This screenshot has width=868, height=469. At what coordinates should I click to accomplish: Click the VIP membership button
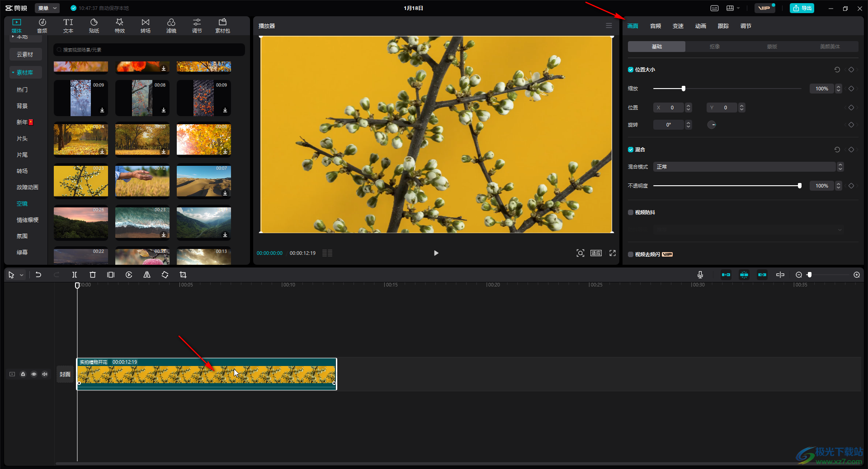click(764, 8)
